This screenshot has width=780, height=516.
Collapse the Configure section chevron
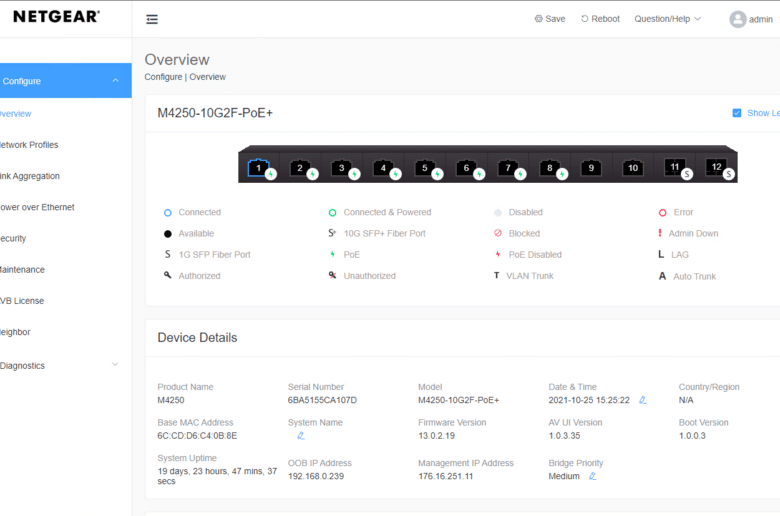pos(115,81)
